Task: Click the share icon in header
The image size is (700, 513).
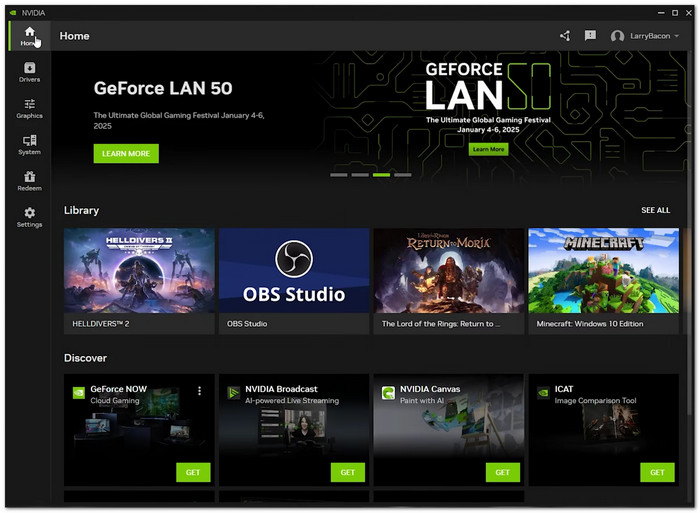Action: [x=565, y=36]
